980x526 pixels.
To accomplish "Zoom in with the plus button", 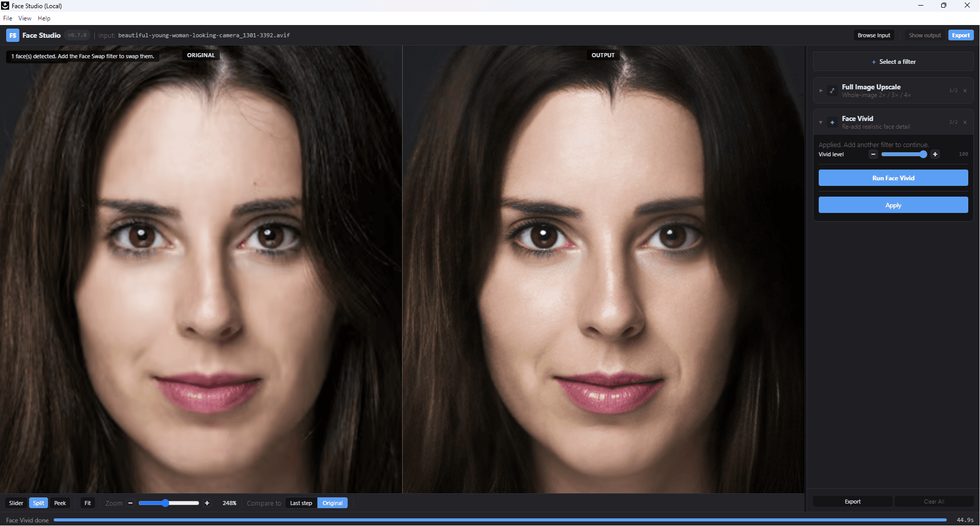I will (207, 503).
